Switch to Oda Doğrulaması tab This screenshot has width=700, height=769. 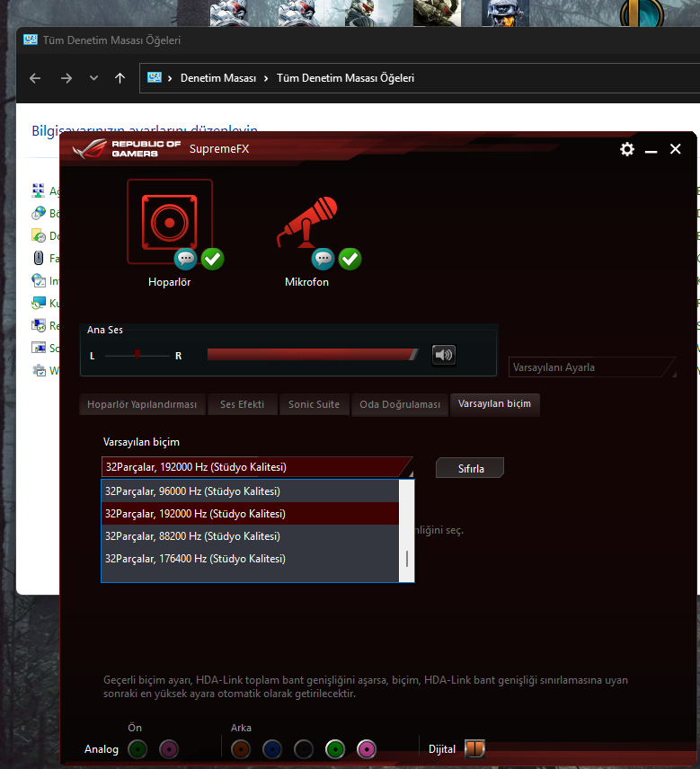pos(400,404)
